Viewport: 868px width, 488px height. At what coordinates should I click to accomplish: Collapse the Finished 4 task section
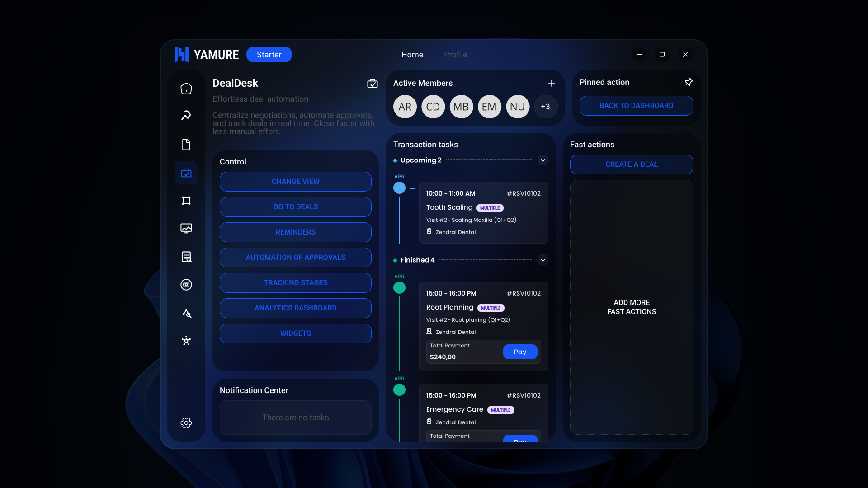click(542, 260)
